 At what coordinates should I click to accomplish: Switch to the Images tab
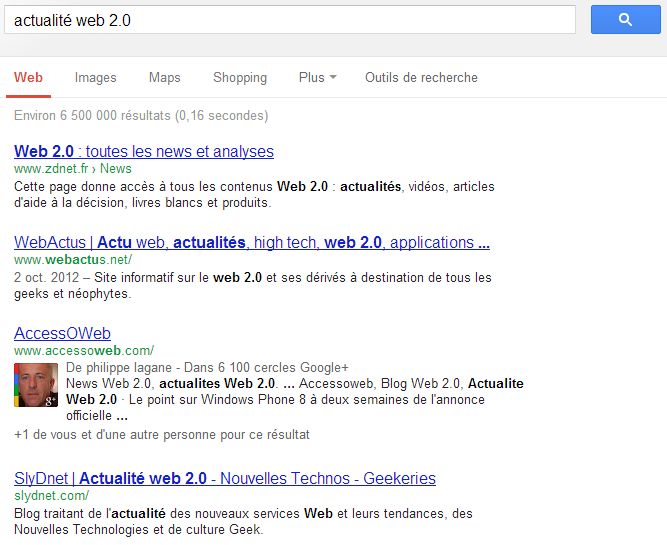click(95, 77)
